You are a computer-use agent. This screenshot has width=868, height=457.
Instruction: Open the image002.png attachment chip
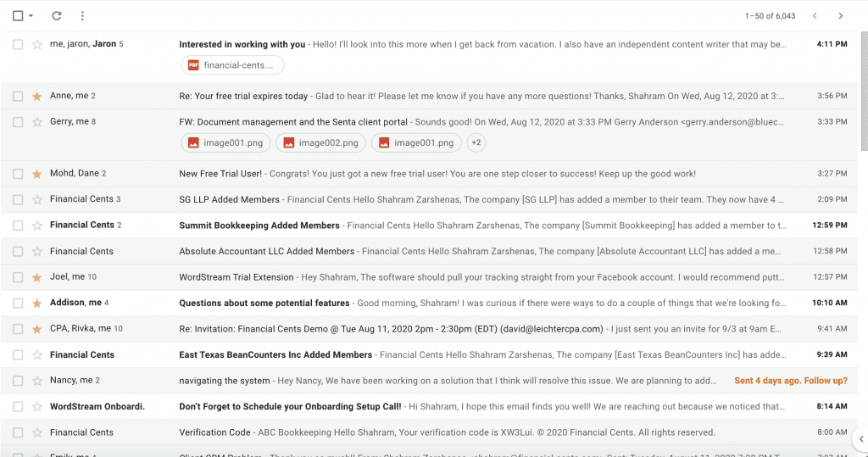(x=320, y=143)
